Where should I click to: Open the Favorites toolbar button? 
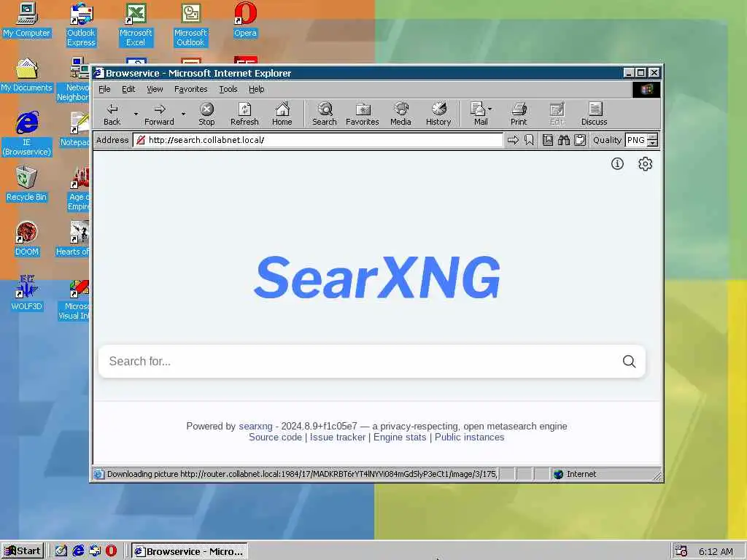(x=362, y=114)
